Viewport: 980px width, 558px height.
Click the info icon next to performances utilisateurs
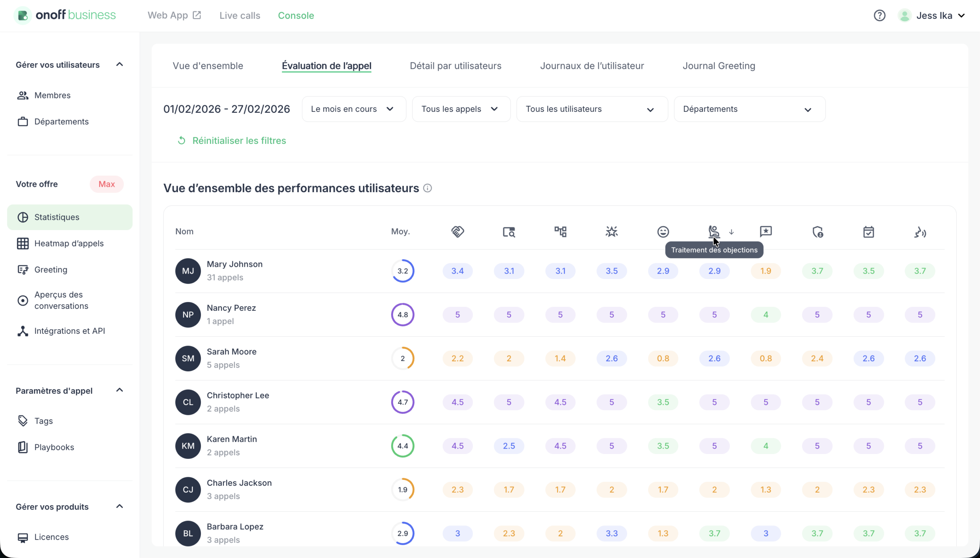pos(427,188)
